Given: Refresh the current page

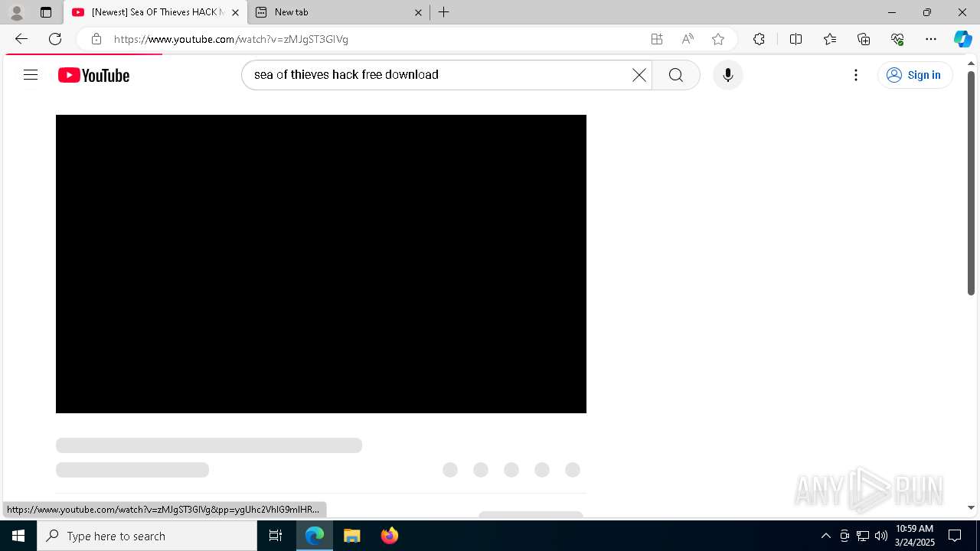Looking at the screenshot, I should pos(55,39).
